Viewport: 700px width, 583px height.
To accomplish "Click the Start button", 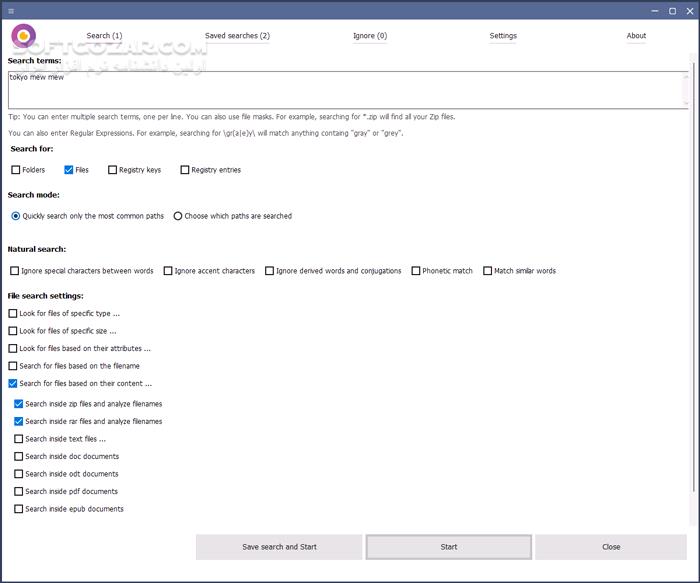I will click(x=449, y=547).
